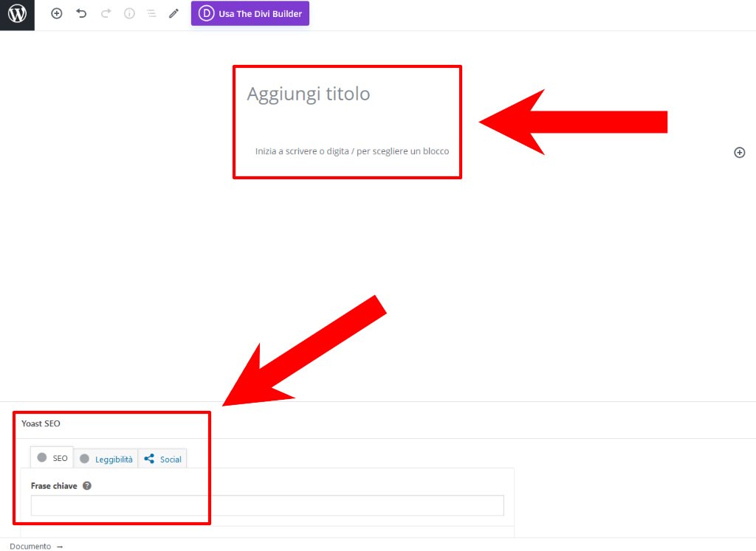Viewport: 756px width, 551px height.
Task: Click the Frase chiave label
Action: 54,485
